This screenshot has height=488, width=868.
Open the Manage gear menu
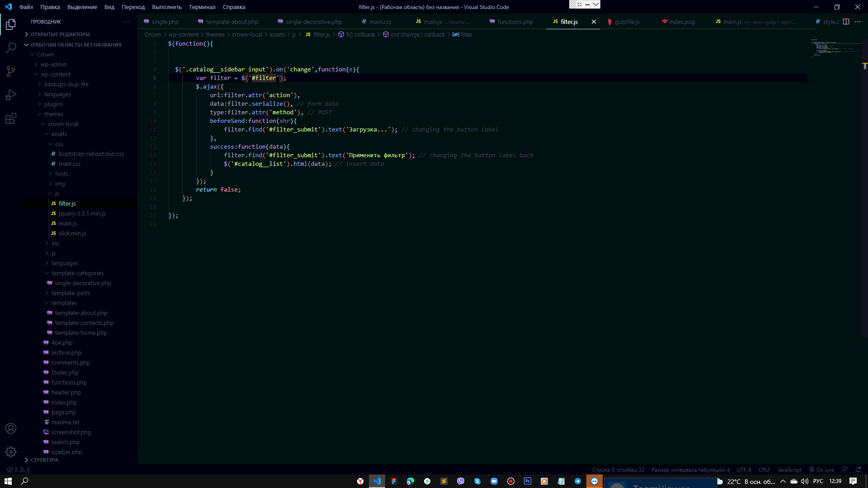point(11,451)
